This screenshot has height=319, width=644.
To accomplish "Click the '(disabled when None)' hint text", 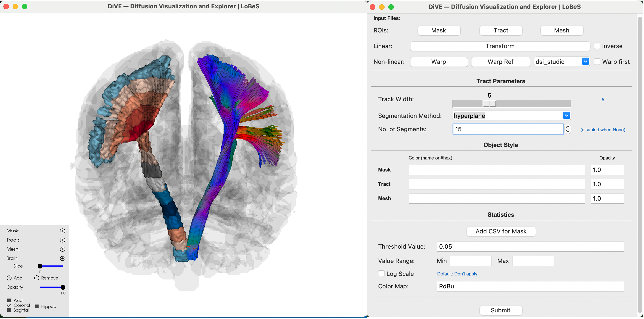I will pyautogui.click(x=603, y=130).
